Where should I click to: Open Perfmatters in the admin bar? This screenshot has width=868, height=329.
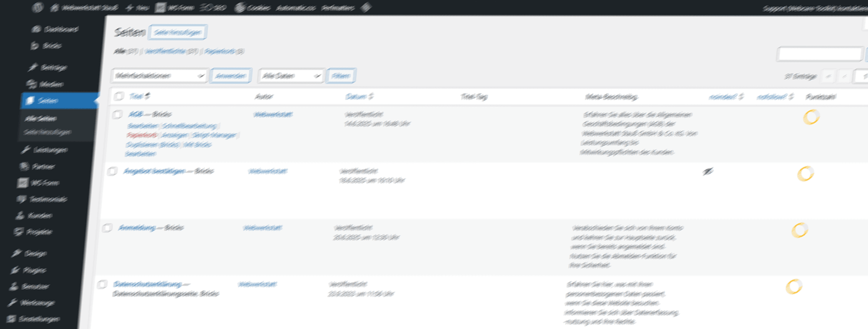pyautogui.click(x=338, y=8)
